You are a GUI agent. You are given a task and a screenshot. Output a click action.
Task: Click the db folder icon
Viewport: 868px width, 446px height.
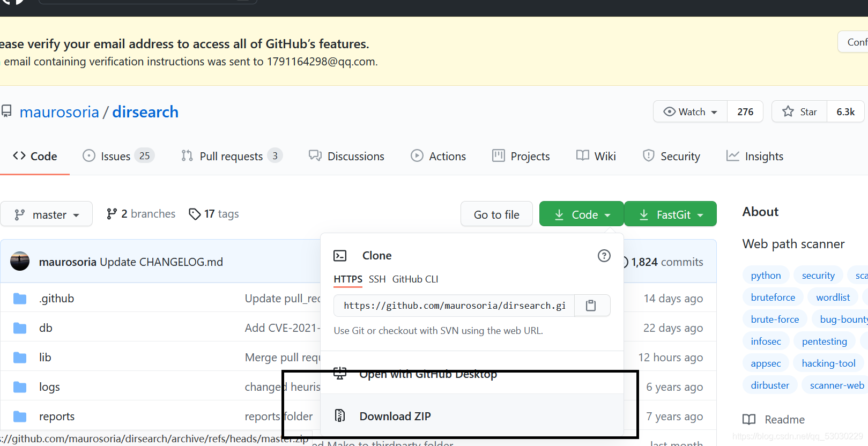click(20, 328)
